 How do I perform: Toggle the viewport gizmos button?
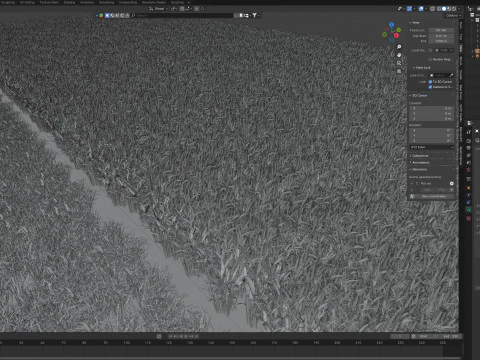[x=409, y=9]
